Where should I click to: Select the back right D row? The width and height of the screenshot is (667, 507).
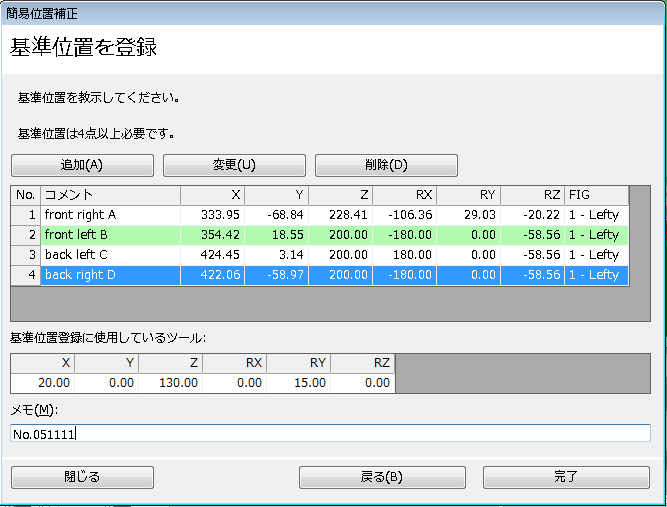110,275
